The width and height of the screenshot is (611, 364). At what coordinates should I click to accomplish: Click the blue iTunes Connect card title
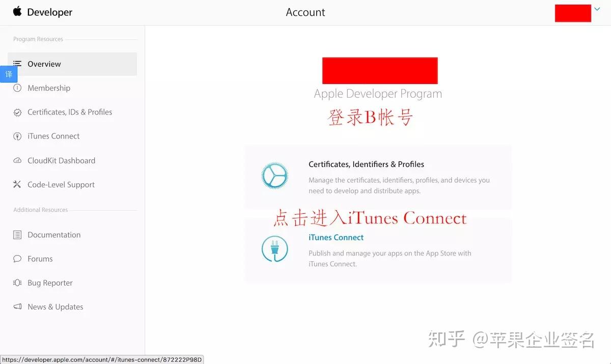click(x=336, y=237)
